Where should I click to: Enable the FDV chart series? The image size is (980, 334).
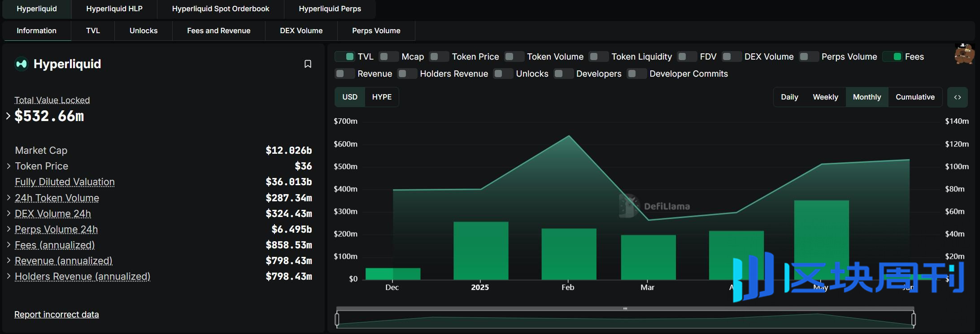[x=687, y=57]
